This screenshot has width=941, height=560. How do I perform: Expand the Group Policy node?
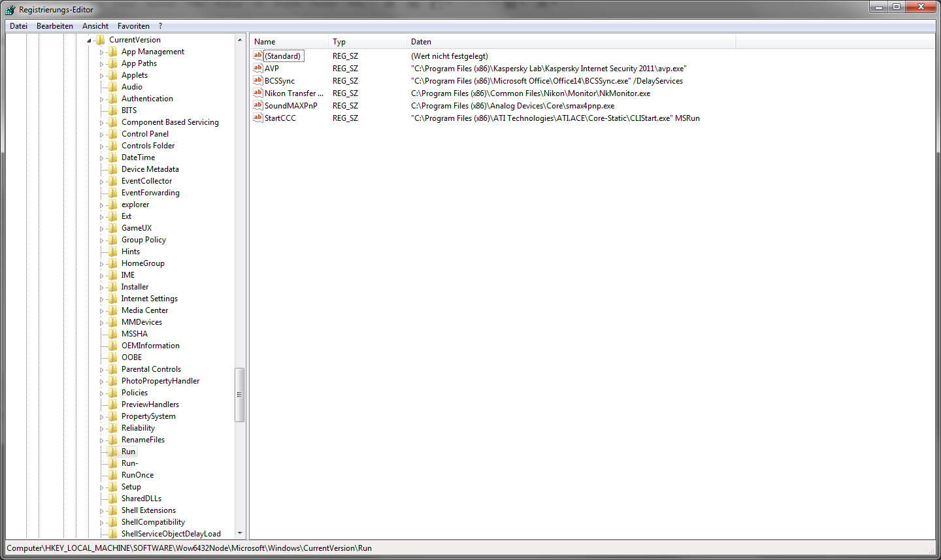pyautogui.click(x=102, y=240)
